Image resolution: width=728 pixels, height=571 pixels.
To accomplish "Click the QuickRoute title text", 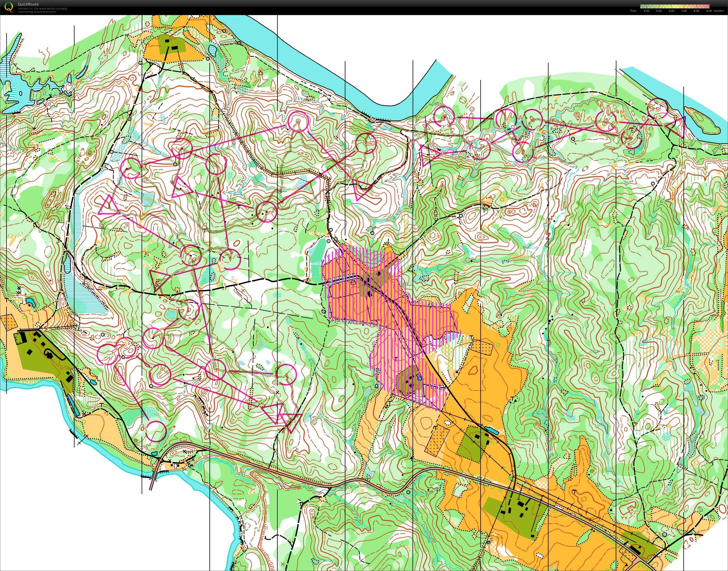I will point(28,4).
